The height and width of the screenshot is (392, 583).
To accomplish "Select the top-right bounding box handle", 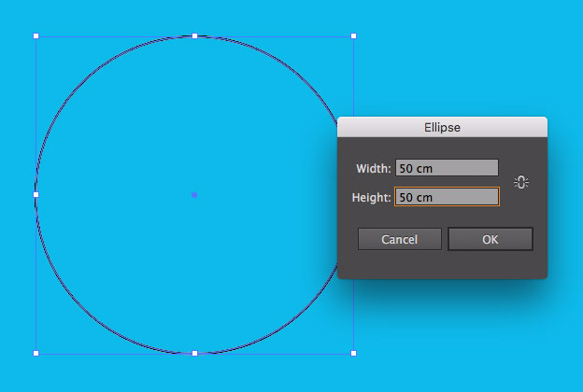I will (353, 36).
